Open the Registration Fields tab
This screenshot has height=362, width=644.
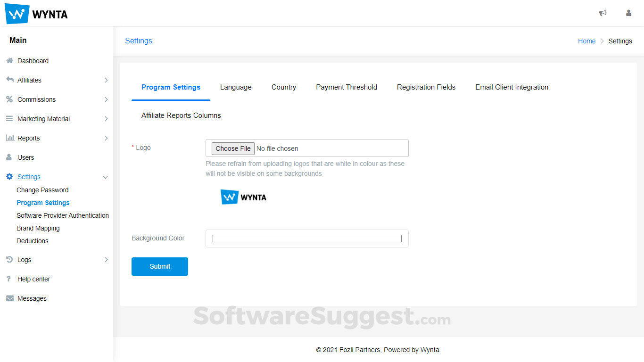(x=426, y=87)
